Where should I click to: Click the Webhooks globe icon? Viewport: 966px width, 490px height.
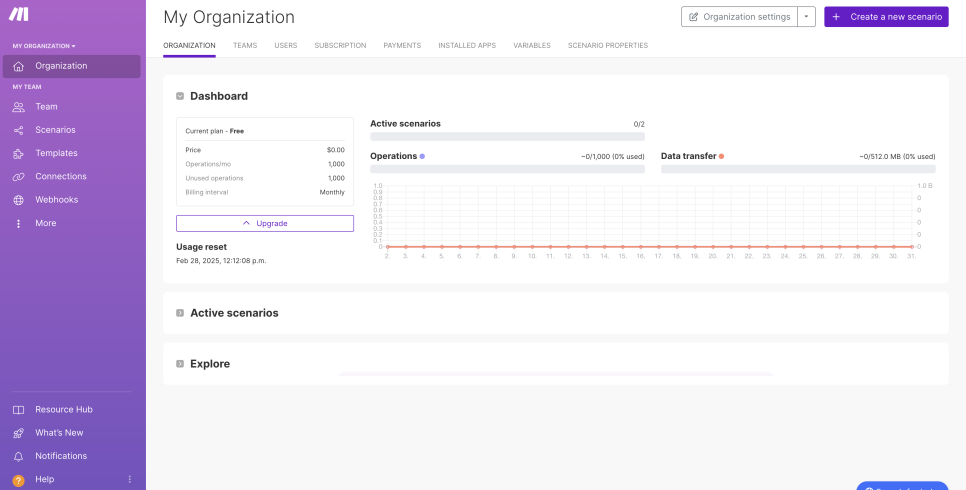(18, 200)
